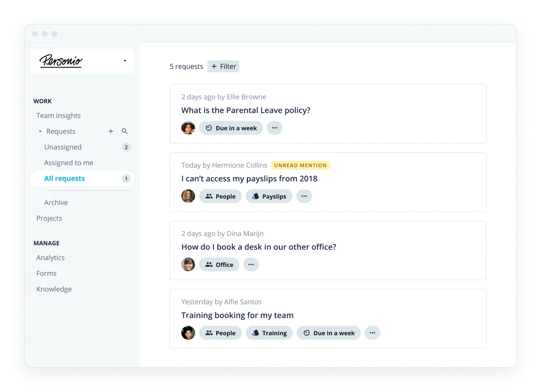
Task: Collapse the Requests tree section
Action: [x=40, y=132]
